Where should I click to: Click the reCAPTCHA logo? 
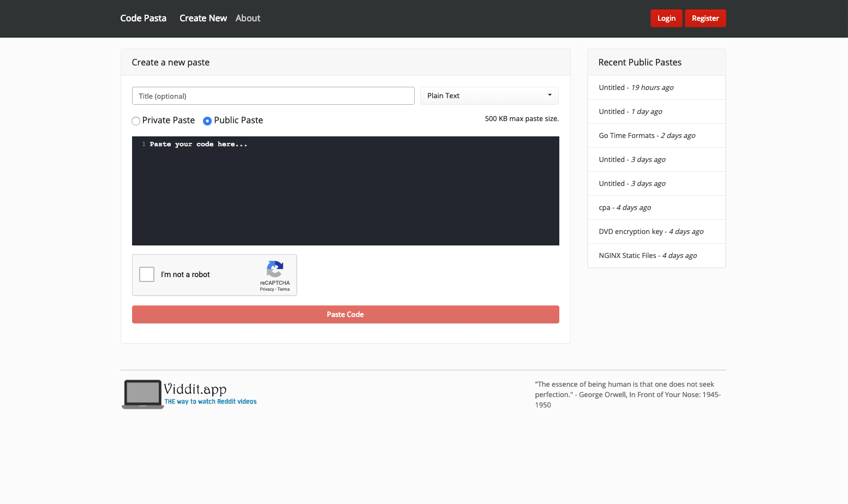click(274, 268)
